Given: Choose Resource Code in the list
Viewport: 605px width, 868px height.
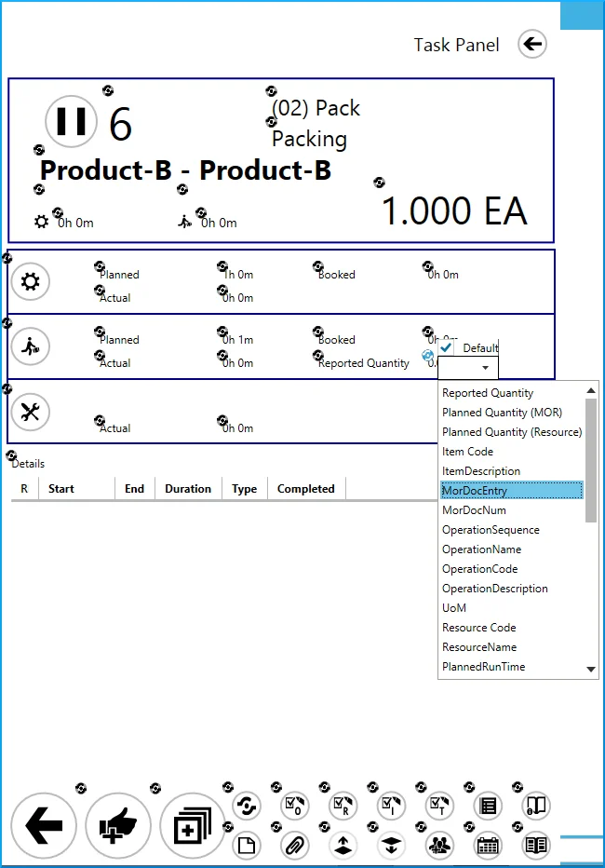Looking at the screenshot, I should 512,628.
